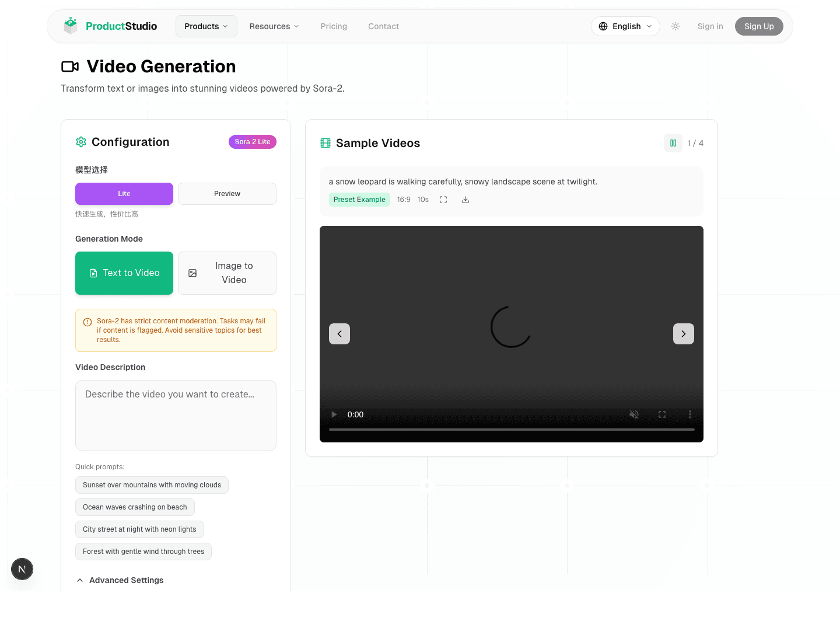Viewport: 840px width, 642px height.
Task: Open the sample video fullscreen expand icon
Action: pyautogui.click(x=443, y=200)
